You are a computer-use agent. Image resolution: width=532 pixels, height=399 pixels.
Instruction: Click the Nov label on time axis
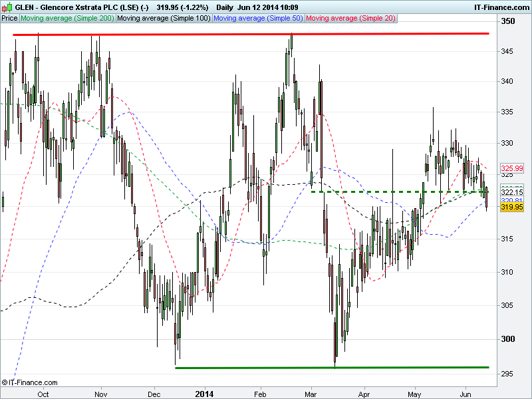tap(101, 393)
